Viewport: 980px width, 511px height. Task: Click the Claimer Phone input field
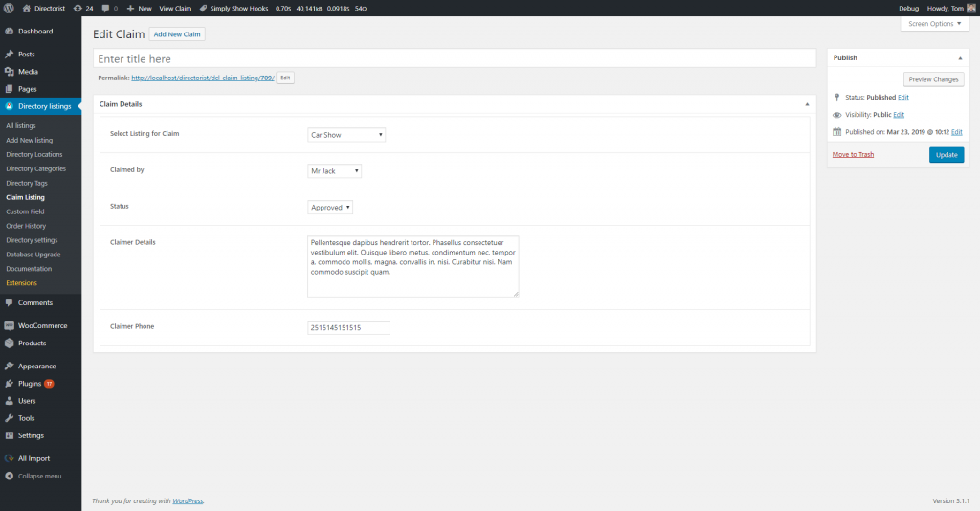coord(348,327)
